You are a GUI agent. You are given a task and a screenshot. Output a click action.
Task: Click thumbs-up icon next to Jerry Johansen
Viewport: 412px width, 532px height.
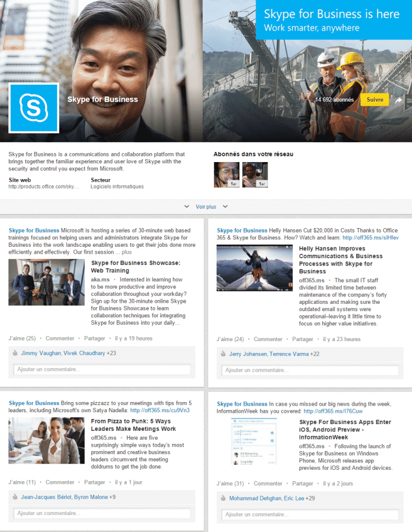coord(223,354)
